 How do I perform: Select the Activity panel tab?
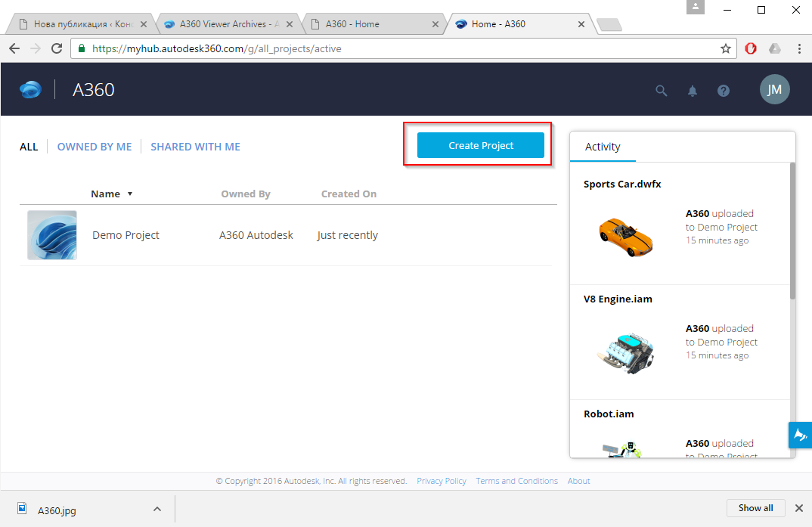pyautogui.click(x=603, y=147)
